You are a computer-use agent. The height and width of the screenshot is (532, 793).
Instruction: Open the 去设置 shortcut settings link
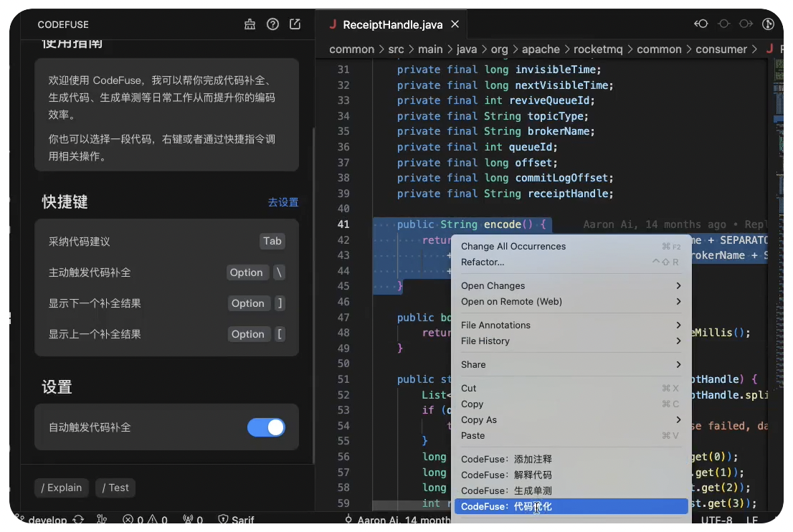point(283,202)
